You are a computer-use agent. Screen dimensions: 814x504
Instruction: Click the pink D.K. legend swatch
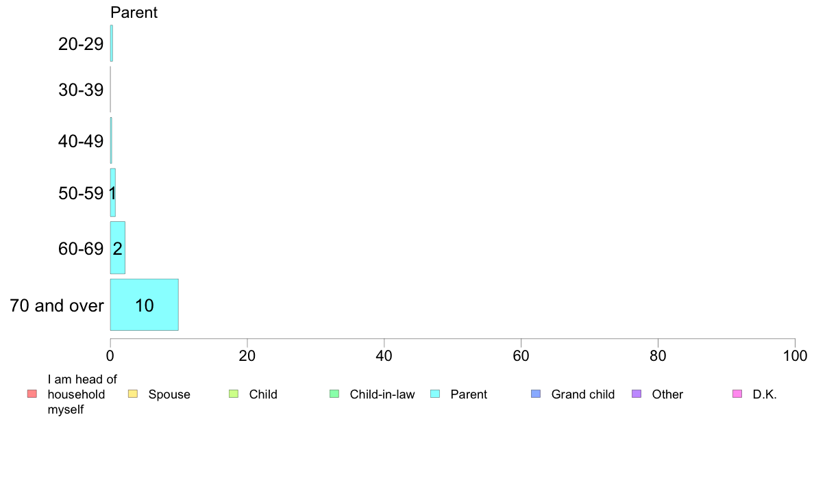point(737,394)
